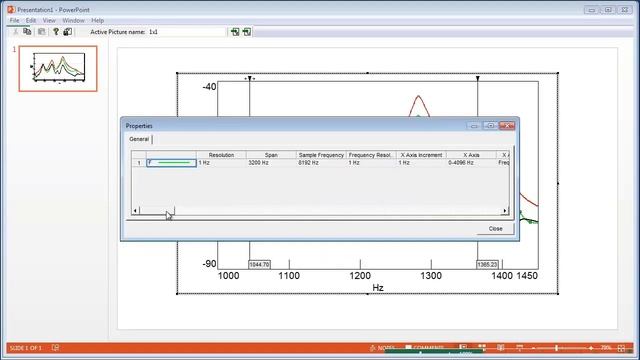Click the Sample Frequency column header
This screenshot has height=360, width=640.
(x=321, y=155)
